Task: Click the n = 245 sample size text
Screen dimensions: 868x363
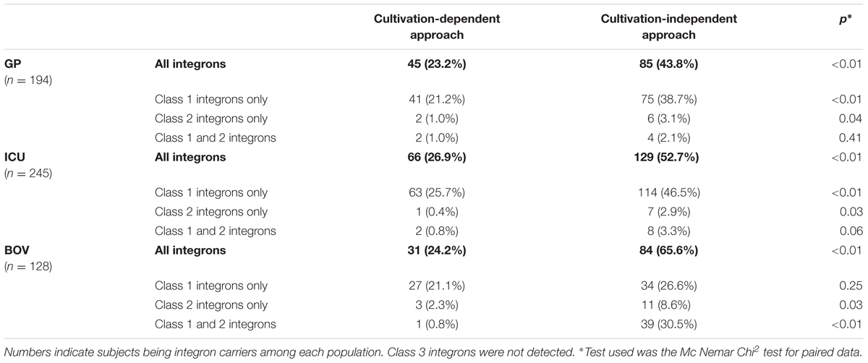Action: coord(30,172)
